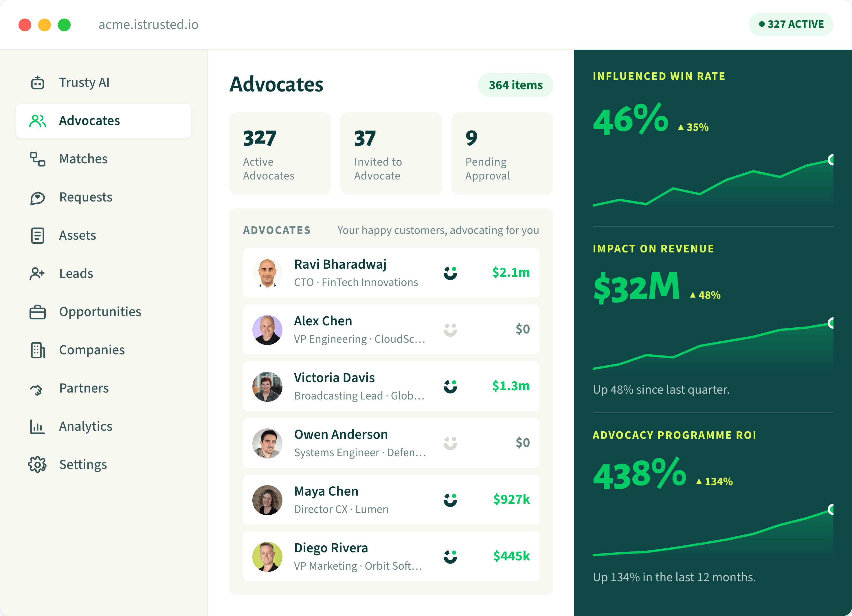The image size is (852, 616).
Task: Open Opportunities section
Action: pos(104,312)
